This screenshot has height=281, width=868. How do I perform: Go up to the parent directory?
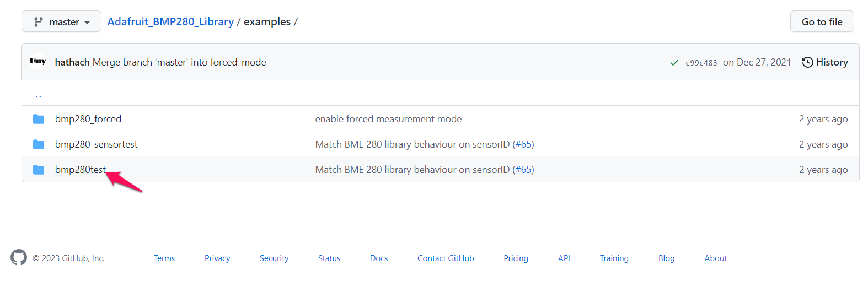click(x=39, y=95)
